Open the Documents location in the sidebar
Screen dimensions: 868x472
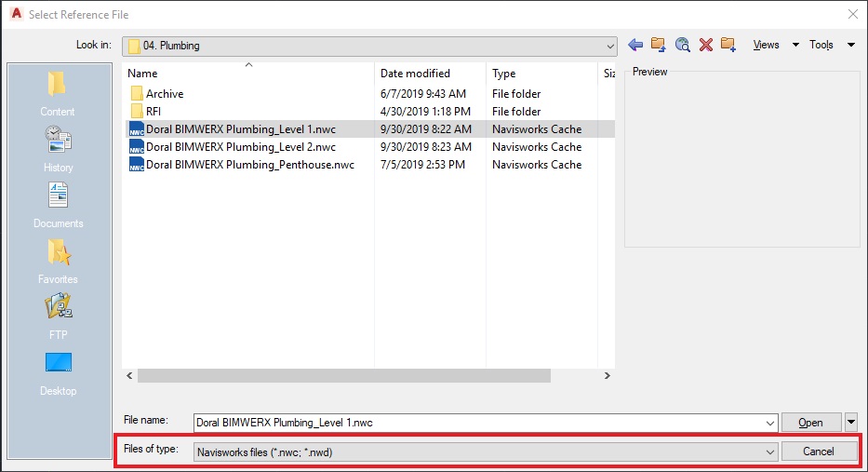point(58,206)
